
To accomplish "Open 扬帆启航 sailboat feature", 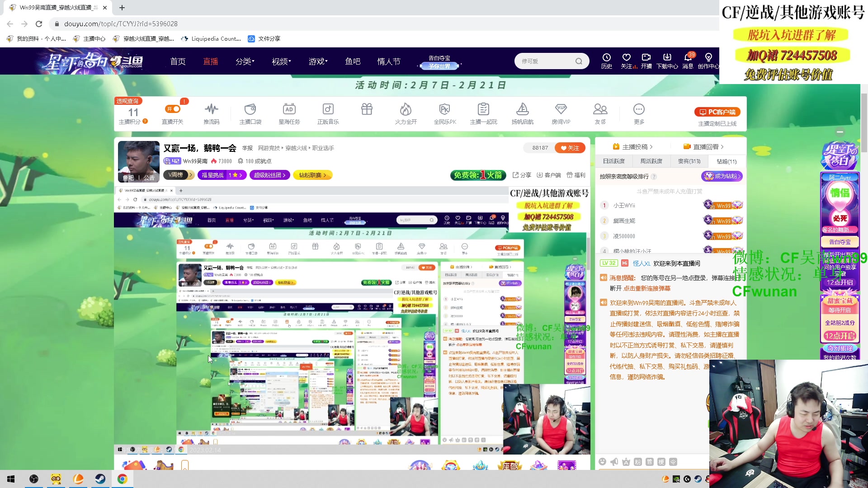I will (x=522, y=113).
